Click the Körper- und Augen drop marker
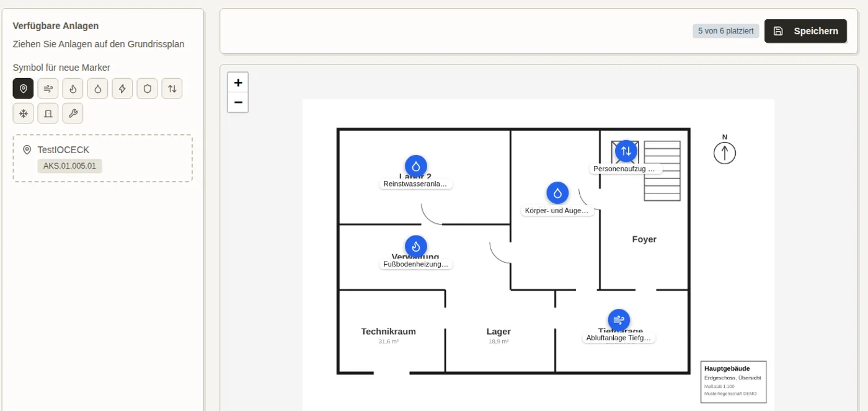The width and height of the screenshot is (868, 411). click(x=557, y=193)
